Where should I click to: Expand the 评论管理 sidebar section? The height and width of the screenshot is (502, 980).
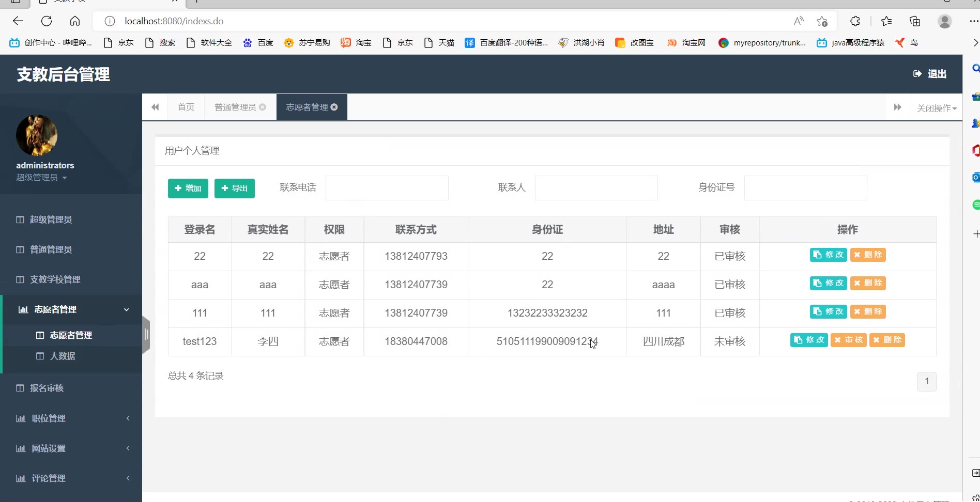click(71, 478)
